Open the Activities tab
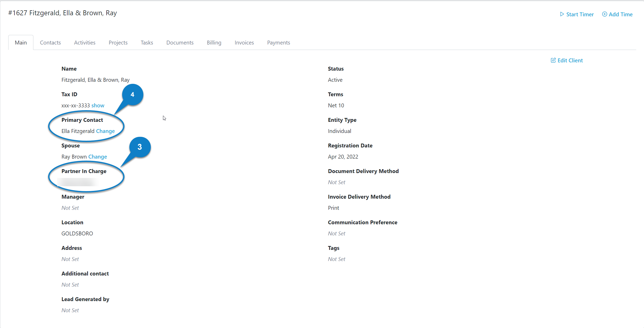The image size is (644, 328). click(85, 42)
